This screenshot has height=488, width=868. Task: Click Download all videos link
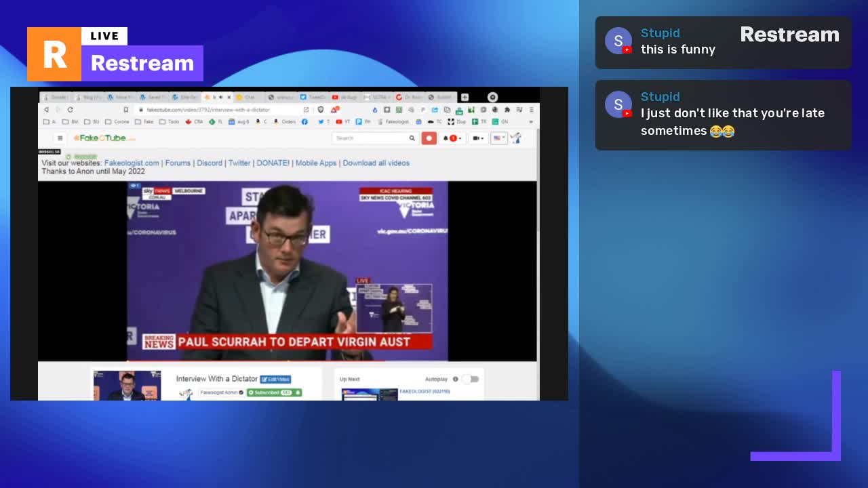pyautogui.click(x=376, y=163)
